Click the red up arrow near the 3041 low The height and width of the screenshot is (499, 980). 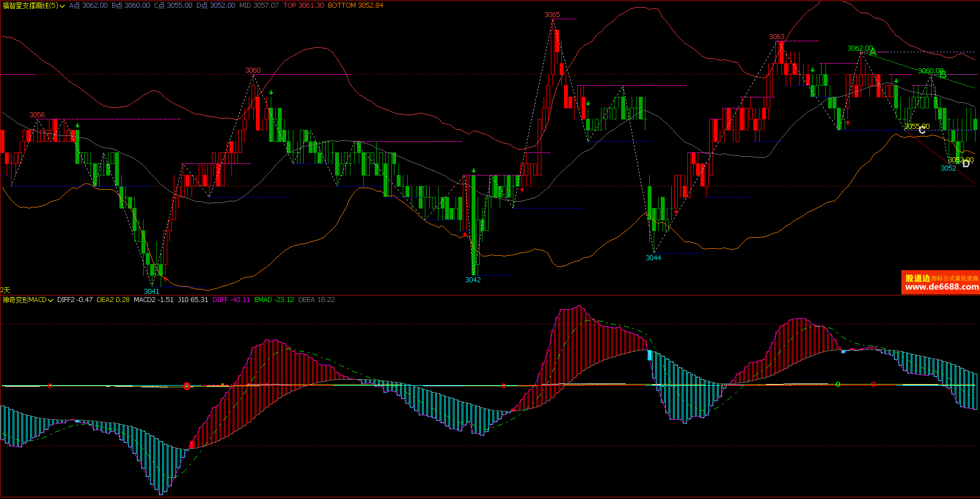pos(165,279)
